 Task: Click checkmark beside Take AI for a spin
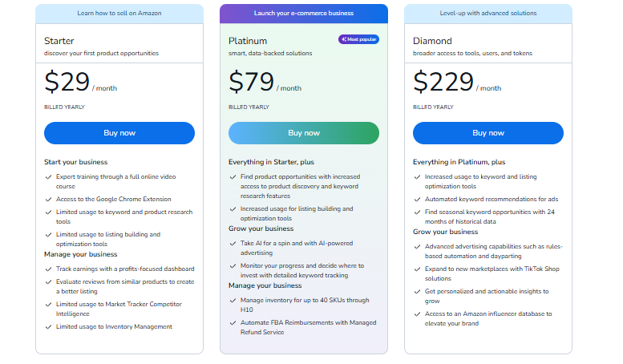(233, 244)
